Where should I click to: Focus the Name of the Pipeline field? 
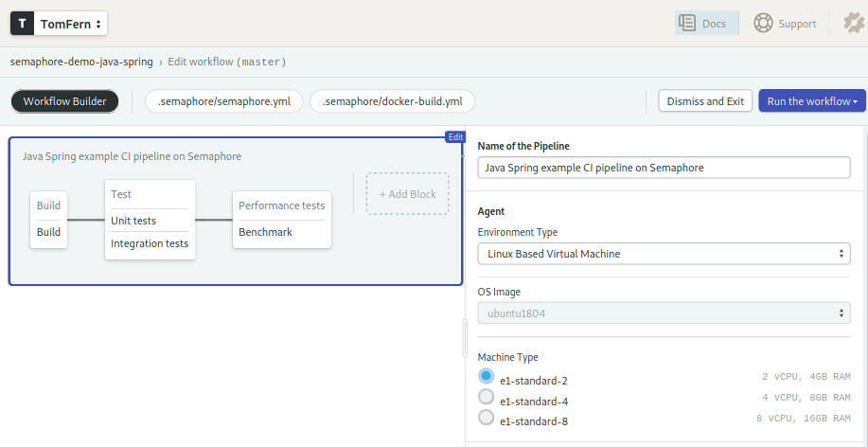click(664, 168)
